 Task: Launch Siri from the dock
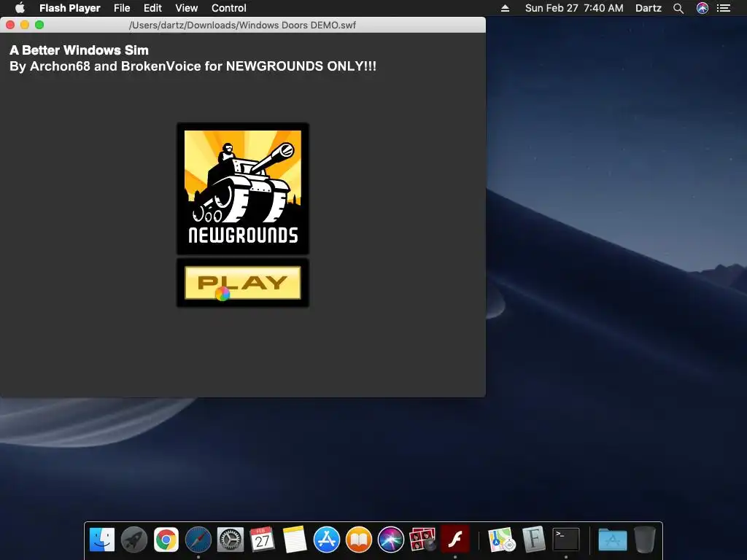point(391,540)
